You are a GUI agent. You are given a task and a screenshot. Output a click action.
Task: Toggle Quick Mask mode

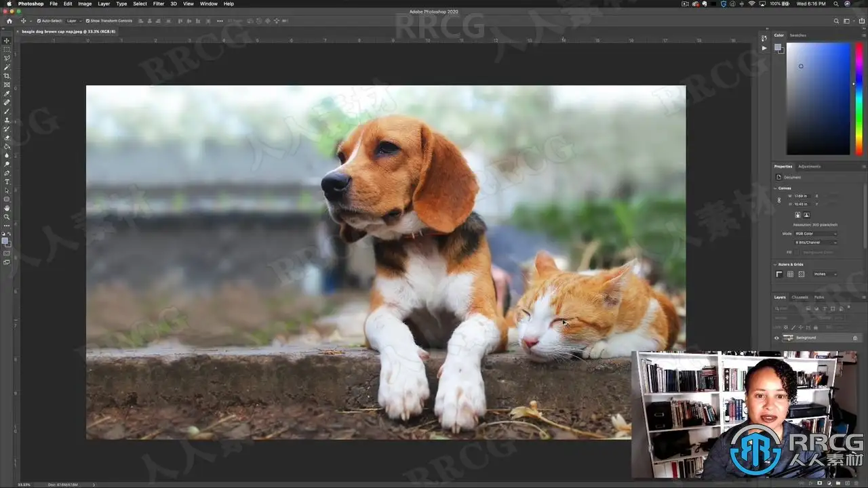click(7, 253)
